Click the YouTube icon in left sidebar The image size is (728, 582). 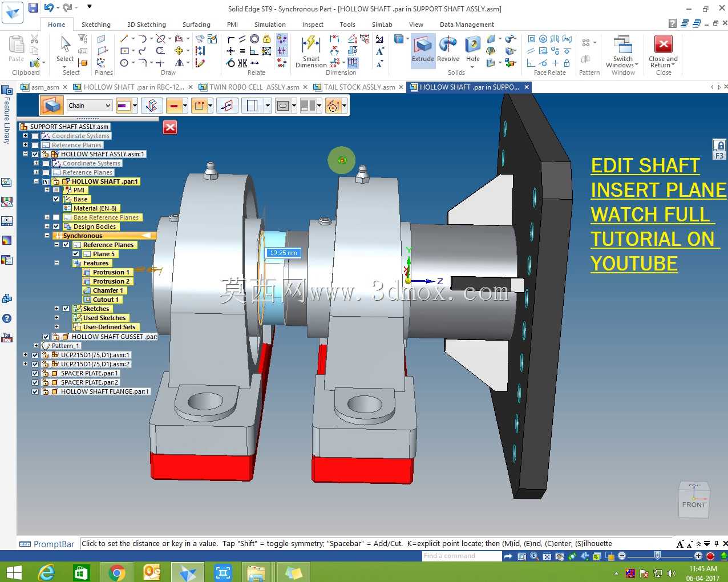pyautogui.click(x=7, y=338)
